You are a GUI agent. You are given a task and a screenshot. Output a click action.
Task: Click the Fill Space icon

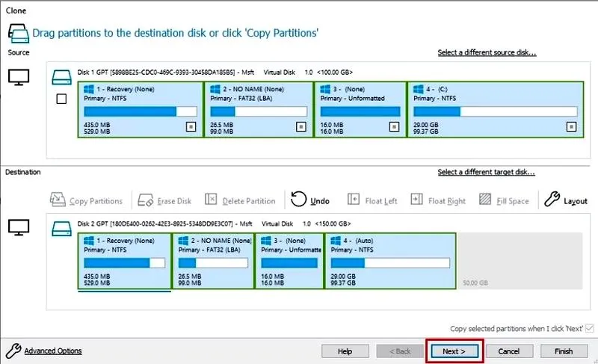pos(485,199)
